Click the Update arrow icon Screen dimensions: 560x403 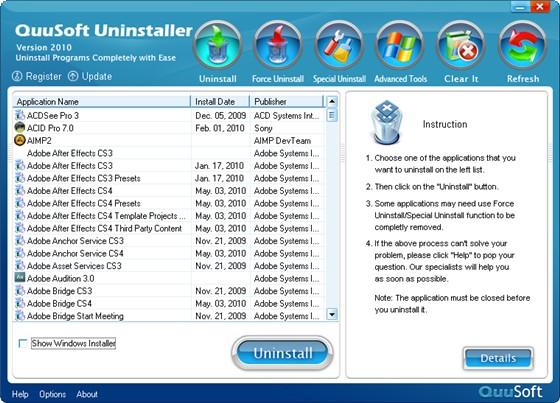pos(73,76)
